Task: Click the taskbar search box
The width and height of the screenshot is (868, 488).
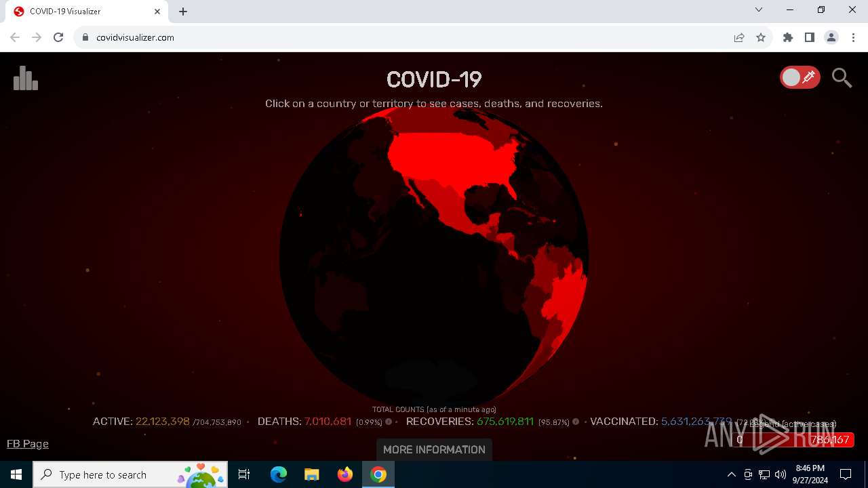Action: click(x=130, y=474)
